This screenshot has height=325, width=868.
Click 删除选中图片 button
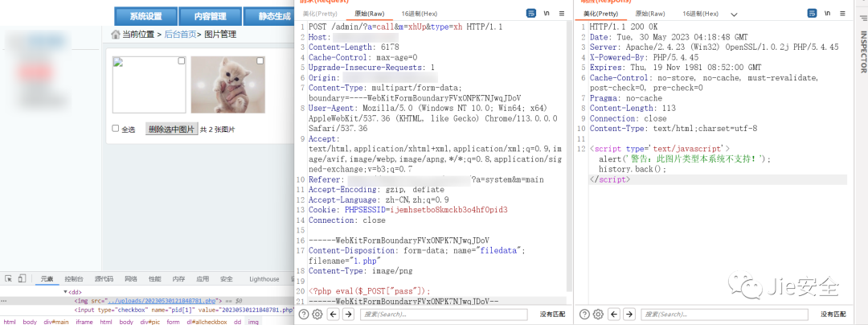[172, 129]
